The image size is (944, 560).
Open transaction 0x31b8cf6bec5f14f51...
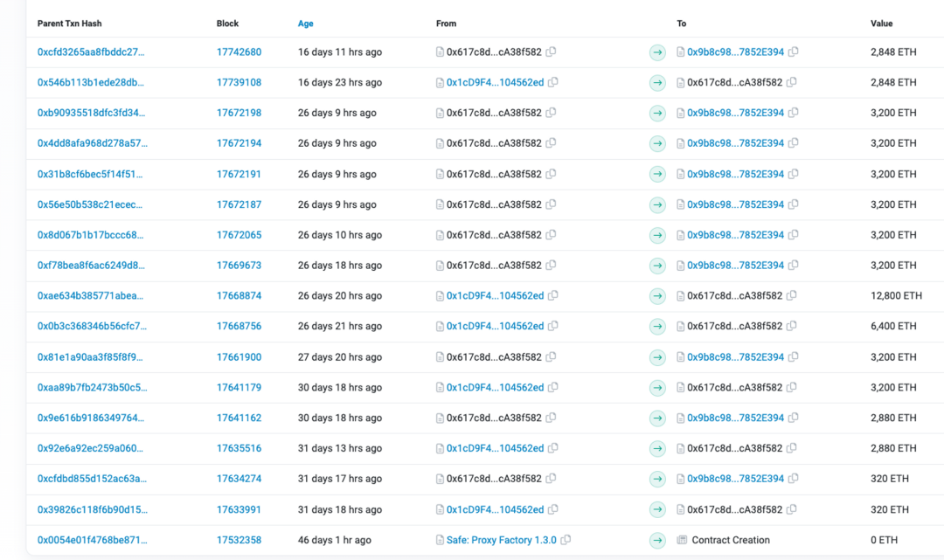[90, 174]
